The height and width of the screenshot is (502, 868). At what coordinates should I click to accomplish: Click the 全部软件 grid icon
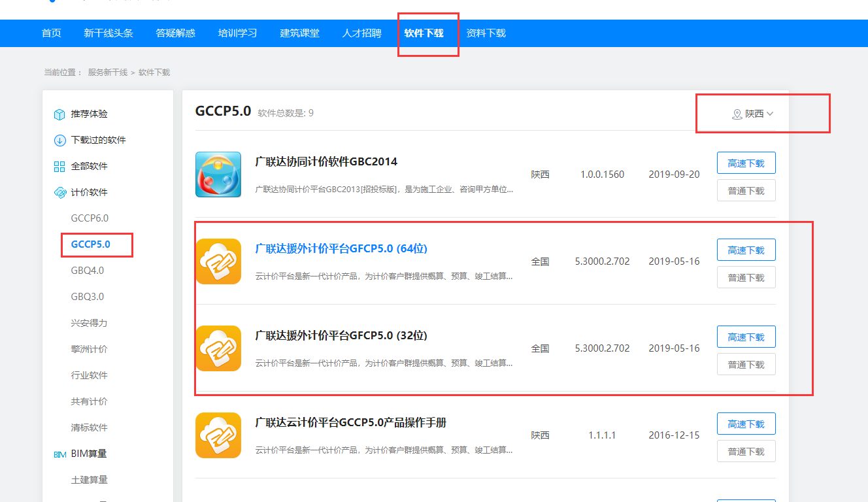(59, 167)
